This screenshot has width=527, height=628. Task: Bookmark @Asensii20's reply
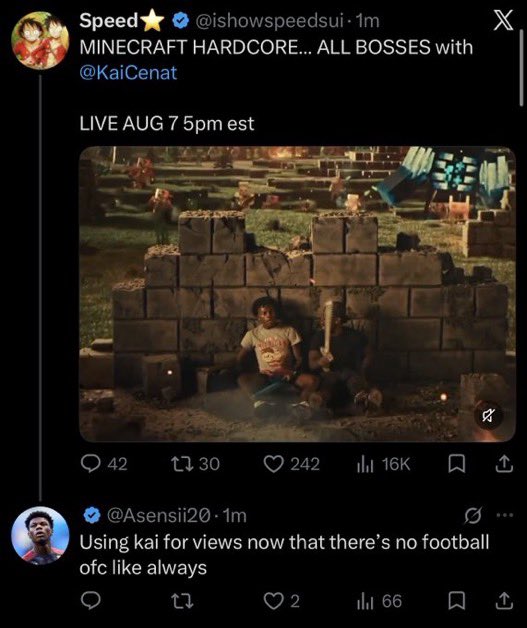coord(456,601)
